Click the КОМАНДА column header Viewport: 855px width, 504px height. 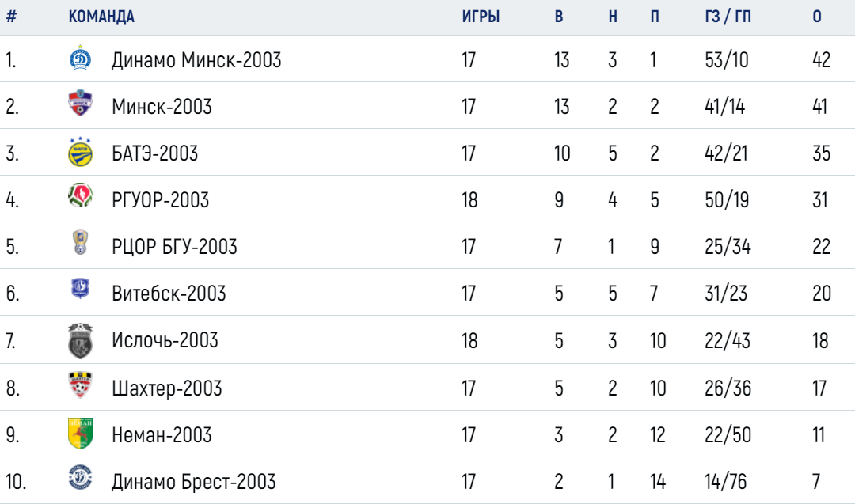click(101, 17)
